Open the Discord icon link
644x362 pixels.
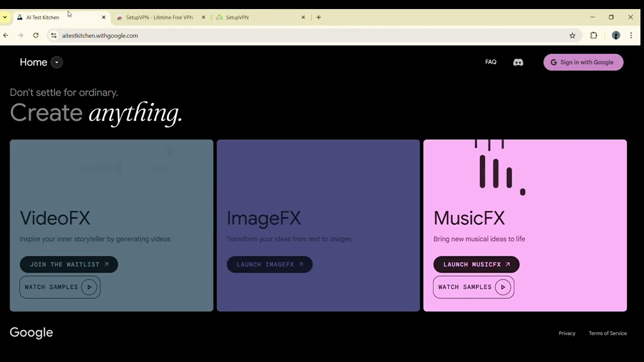point(518,62)
